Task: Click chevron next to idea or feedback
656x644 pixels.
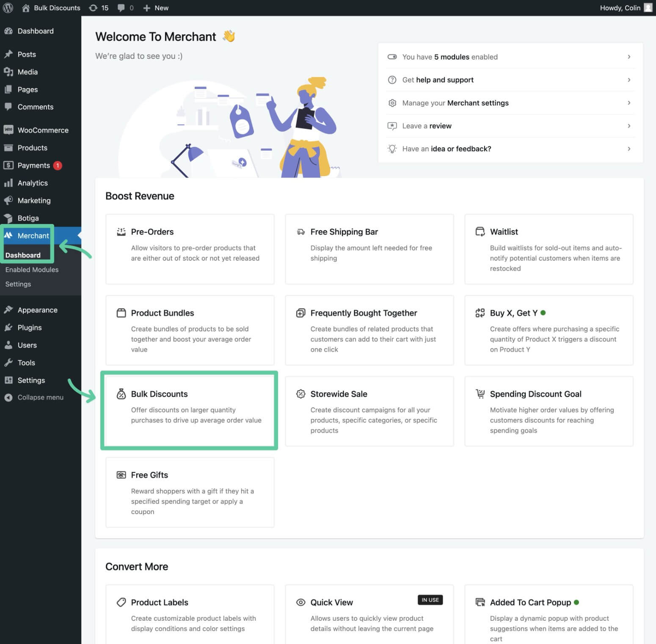Action: pyautogui.click(x=629, y=149)
